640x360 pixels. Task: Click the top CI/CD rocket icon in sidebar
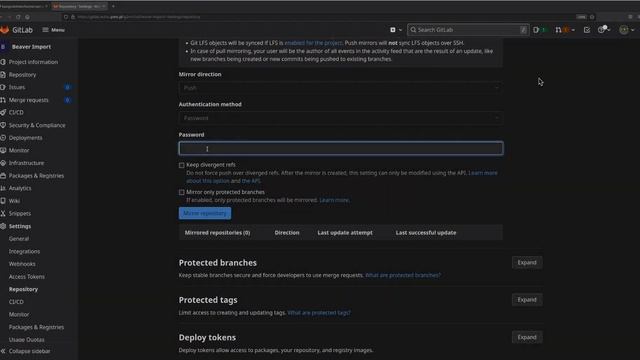click(3, 113)
